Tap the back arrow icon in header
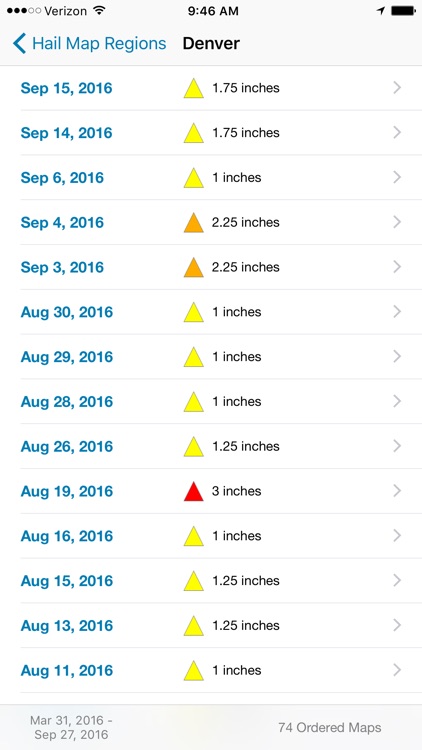 pos(19,44)
